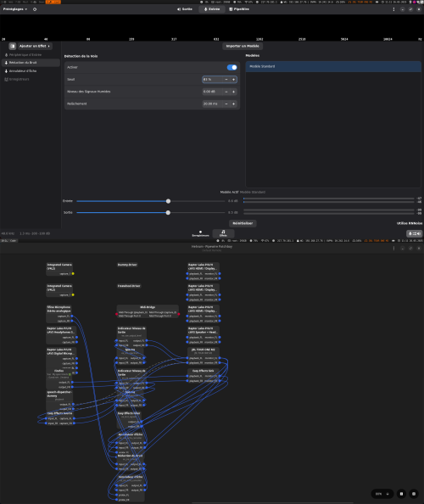
Task: Click the Réinitialiser button
Action: (x=243, y=223)
